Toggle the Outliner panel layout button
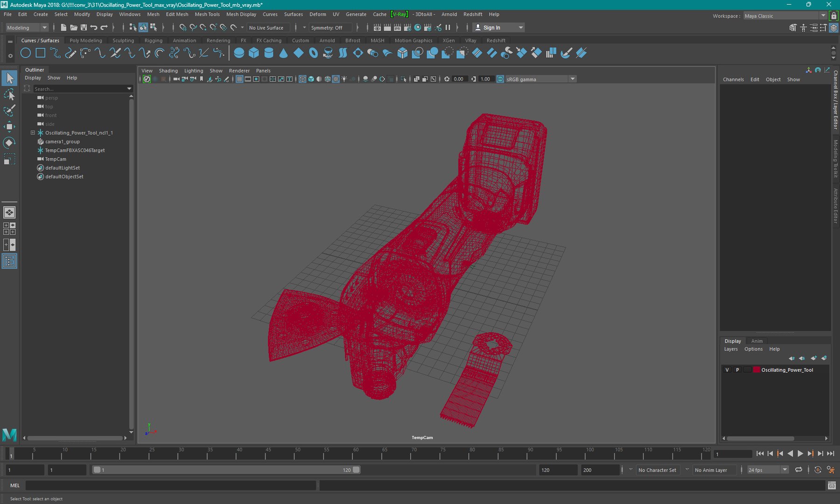The image size is (840, 504). click(9, 261)
